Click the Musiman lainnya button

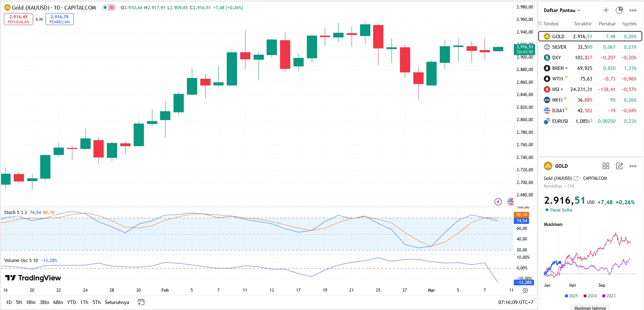590,308
